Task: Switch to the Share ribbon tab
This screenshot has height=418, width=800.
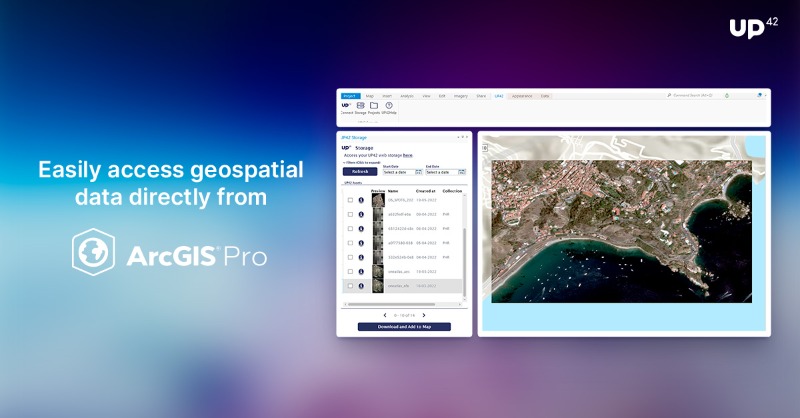Action: (x=481, y=96)
